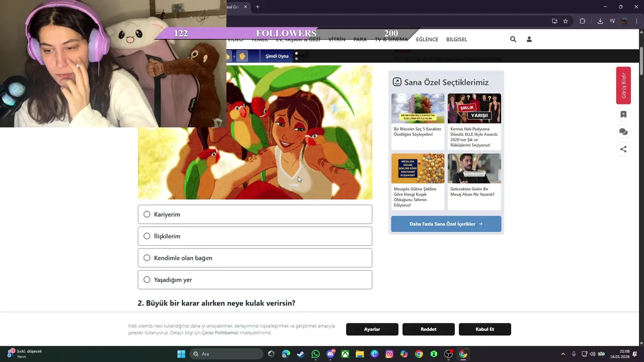Viewport: 644px width, 362px height.
Task: Bookmark this quiz with sidebar icon
Action: pos(623,115)
